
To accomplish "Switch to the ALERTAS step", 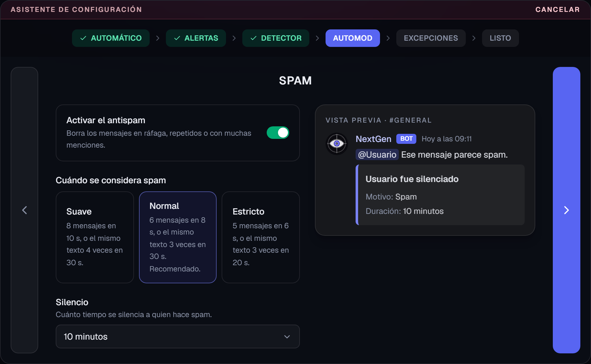I will point(196,38).
